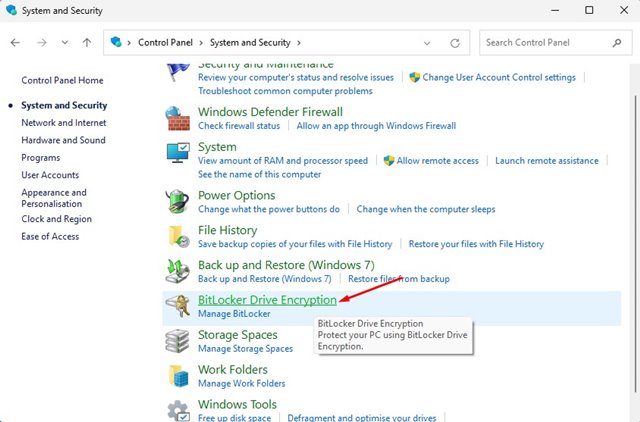Image resolution: width=640 pixels, height=422 pixels.
Task: Click Allow remote access link
Action: tap(437, 160)
